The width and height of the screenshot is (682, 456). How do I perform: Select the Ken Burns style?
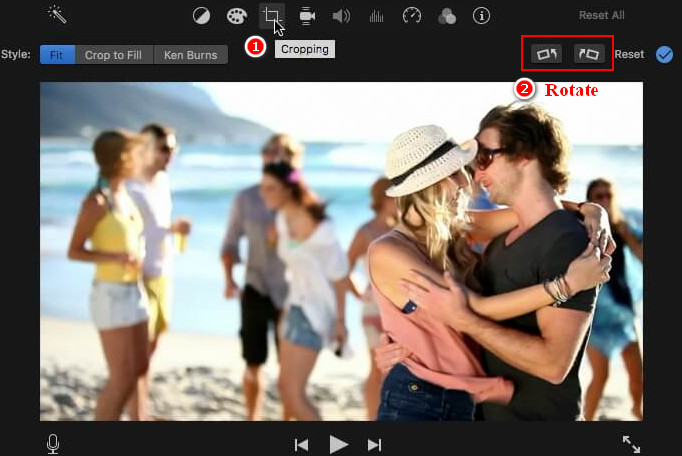191,55
